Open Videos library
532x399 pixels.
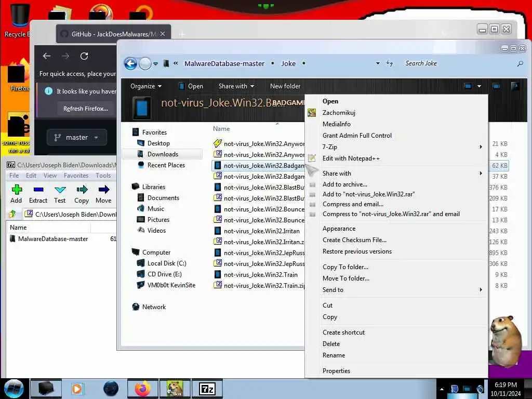156,230
